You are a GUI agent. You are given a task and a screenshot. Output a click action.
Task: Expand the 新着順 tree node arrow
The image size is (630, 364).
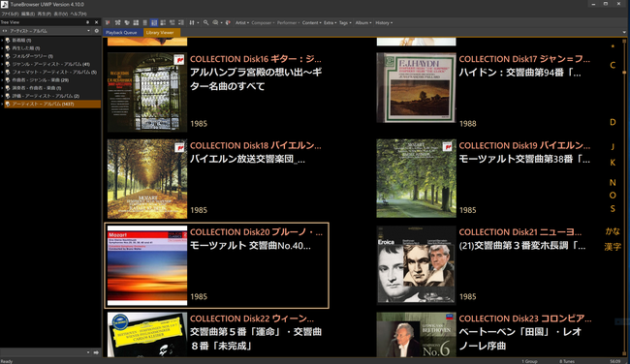2,40
